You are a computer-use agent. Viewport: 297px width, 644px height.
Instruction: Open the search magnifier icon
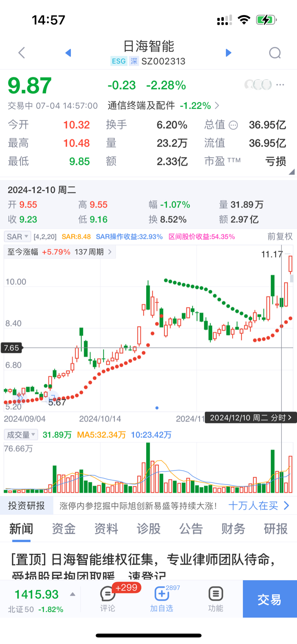coord(275,53)
